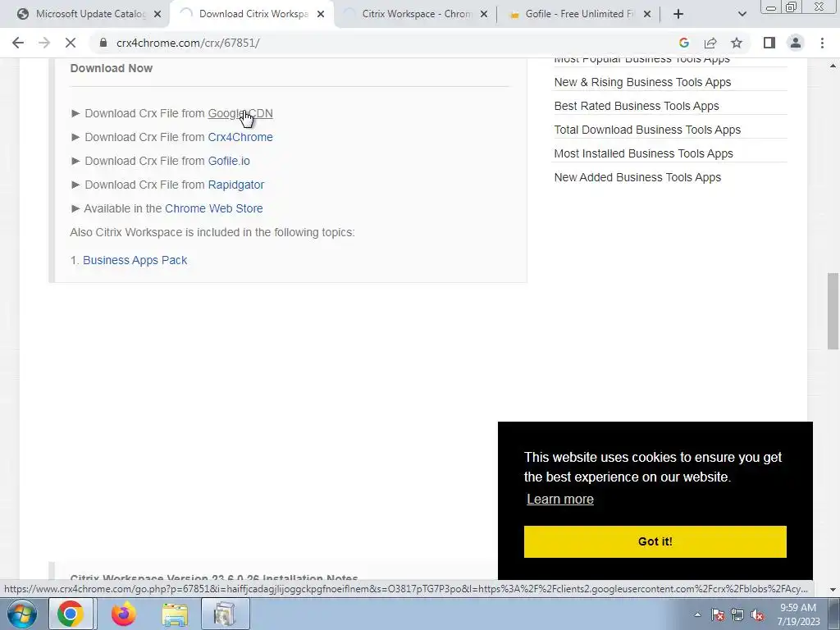Open Most Installed Business Tools Apps
Image resolution: width=840 pixels, height=630 pixels.
pos(643,153)
